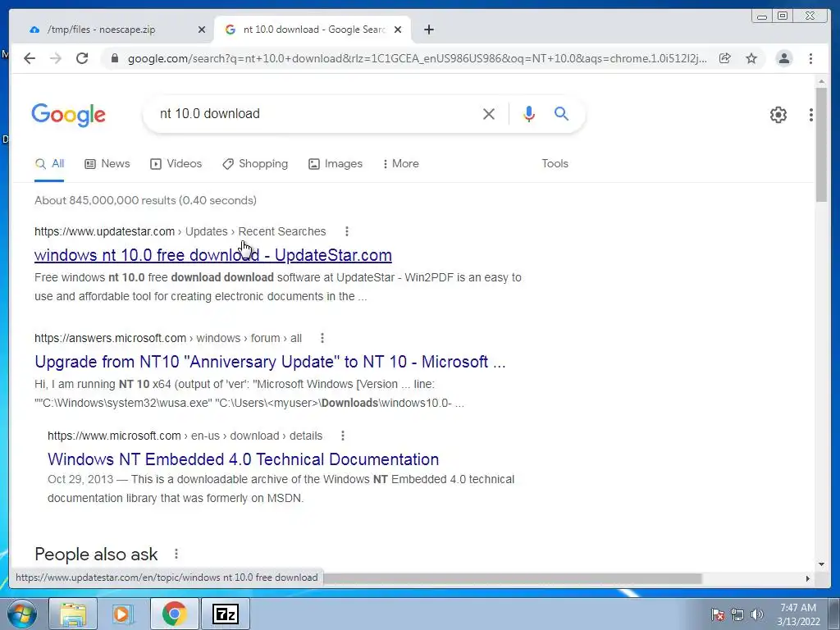Click the Chrome taskbar icon
Image resolution: width=840 pixels, height=630 pixels.
click(174, 614)
